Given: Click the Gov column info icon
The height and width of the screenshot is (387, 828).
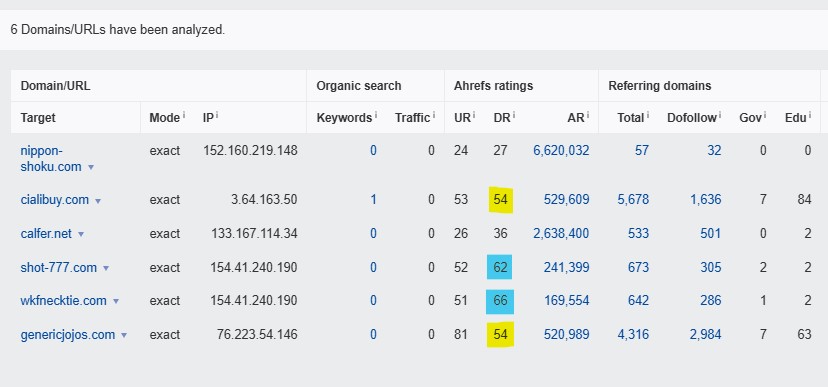Looking at the screenshot, I should [x=765, y=114].
